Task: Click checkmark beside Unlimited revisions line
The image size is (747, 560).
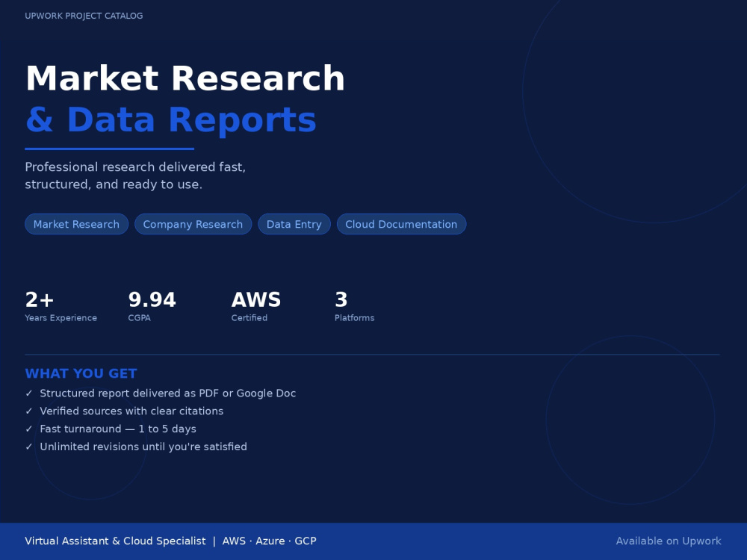Action: [x=29, y=447]
